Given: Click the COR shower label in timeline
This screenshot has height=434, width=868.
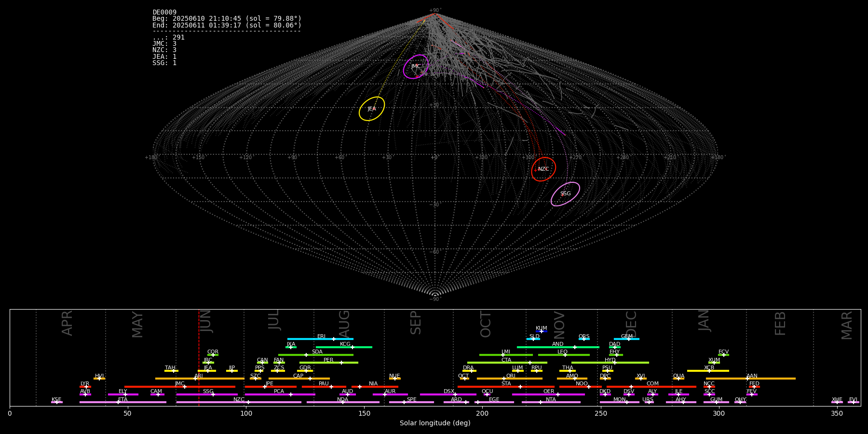Looking at the screenshot, I should tap(213, 352).
